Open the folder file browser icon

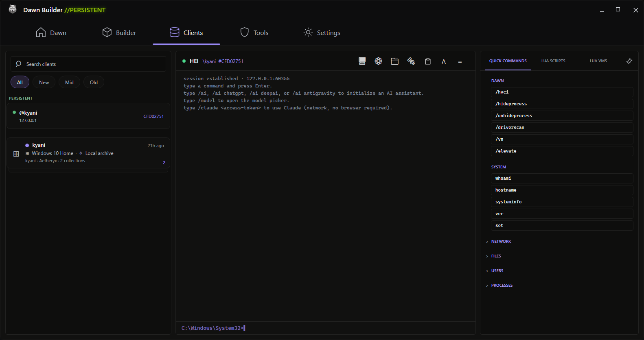click(394, 61)
